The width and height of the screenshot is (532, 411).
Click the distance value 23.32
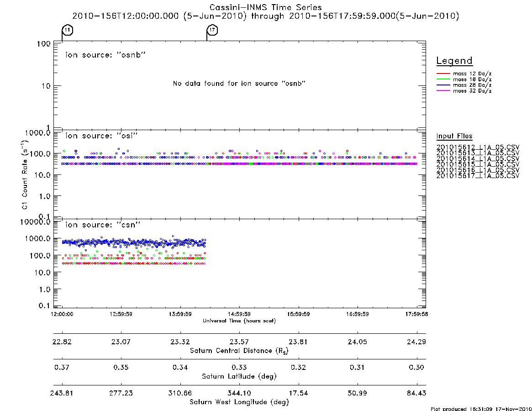(180, 342)
